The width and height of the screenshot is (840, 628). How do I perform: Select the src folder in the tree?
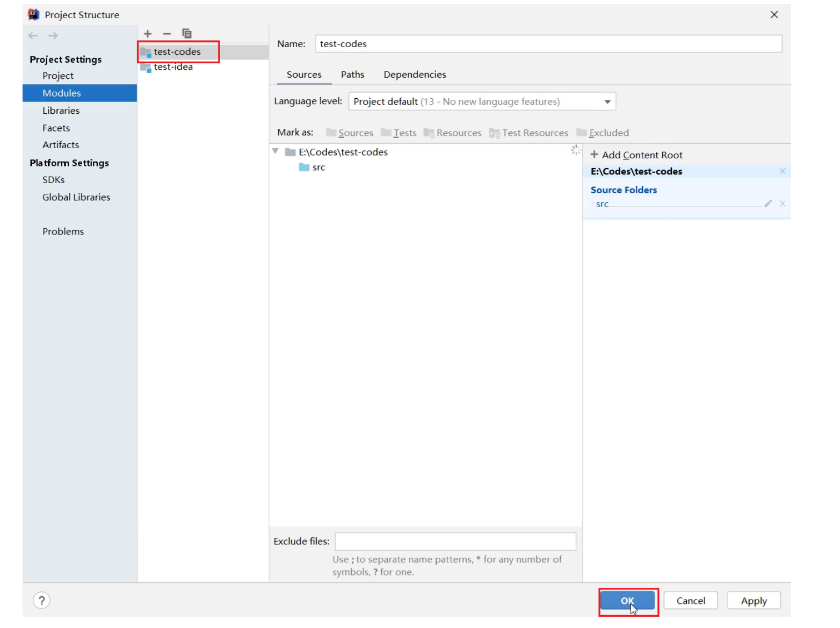click(312, 167)
